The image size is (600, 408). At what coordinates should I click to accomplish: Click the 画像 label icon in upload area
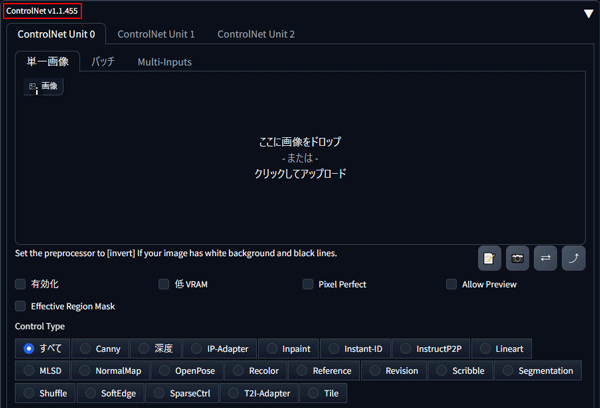click(43, 86)
